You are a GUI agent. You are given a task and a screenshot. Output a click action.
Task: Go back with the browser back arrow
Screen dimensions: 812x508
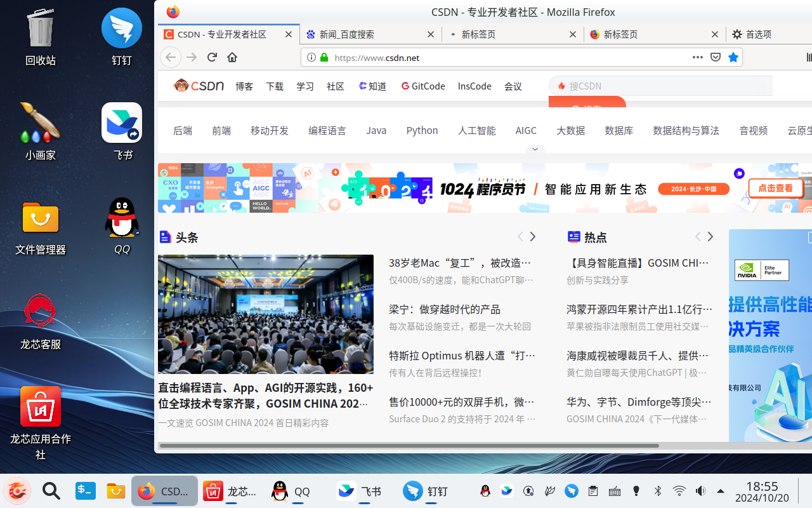tap(171, 57)
